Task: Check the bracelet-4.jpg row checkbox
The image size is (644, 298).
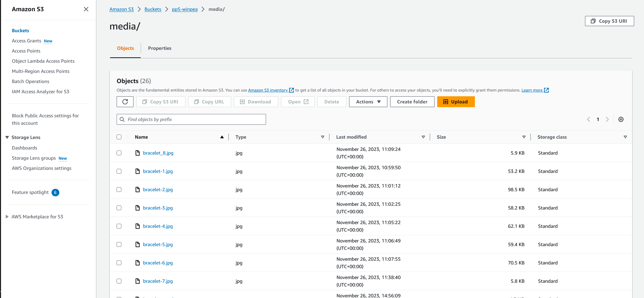Action: (119, 226)
